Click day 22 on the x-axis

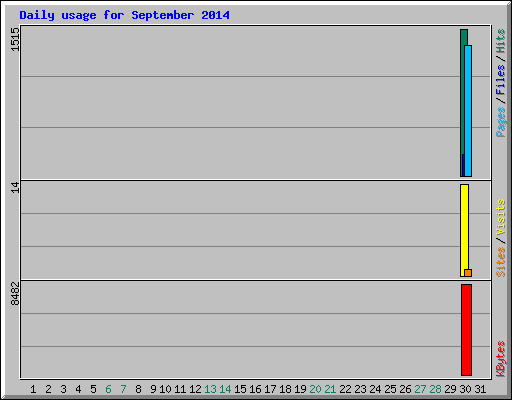[345, 389]
